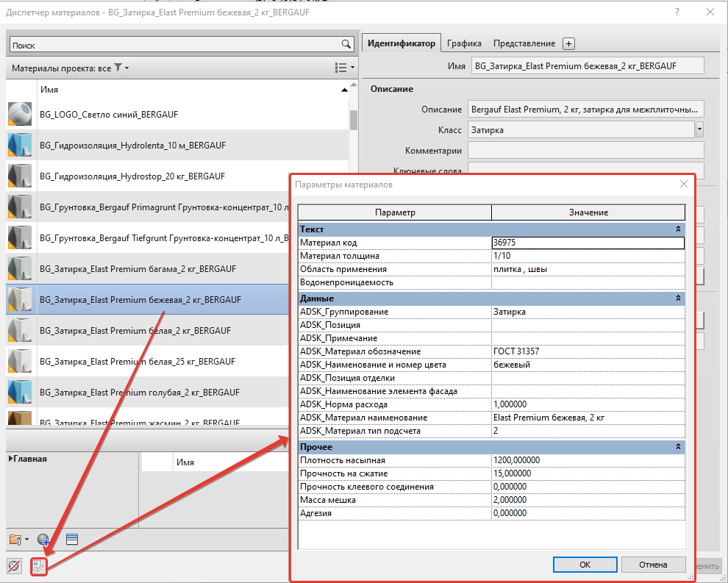Expand the Главная library tree node

point(11,459)
